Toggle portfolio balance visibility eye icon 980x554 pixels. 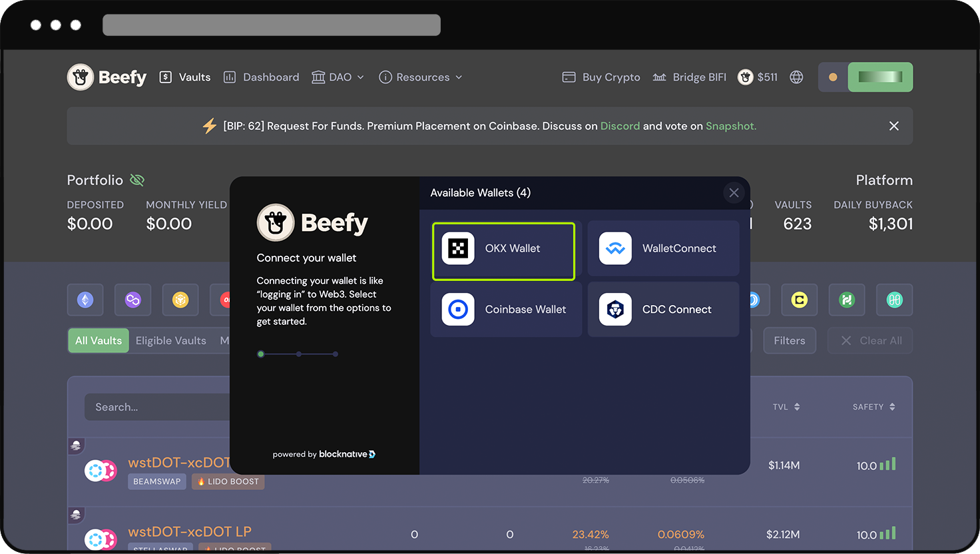coord(137,180)
